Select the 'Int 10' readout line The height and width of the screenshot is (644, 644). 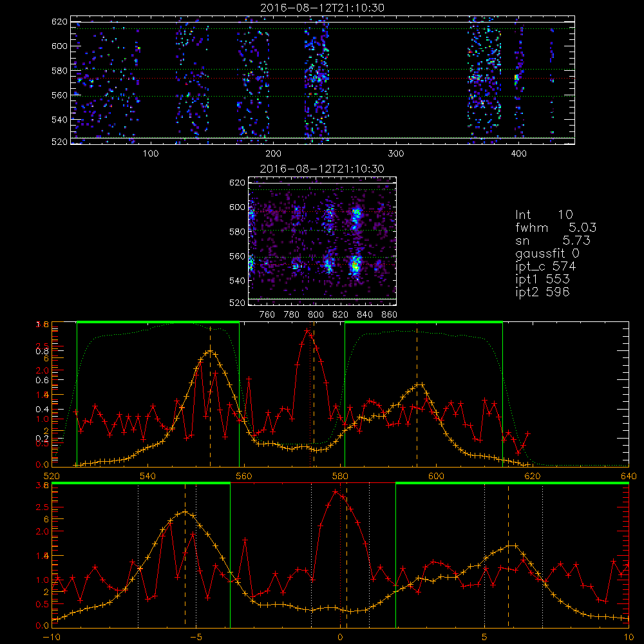pos(544,214)
